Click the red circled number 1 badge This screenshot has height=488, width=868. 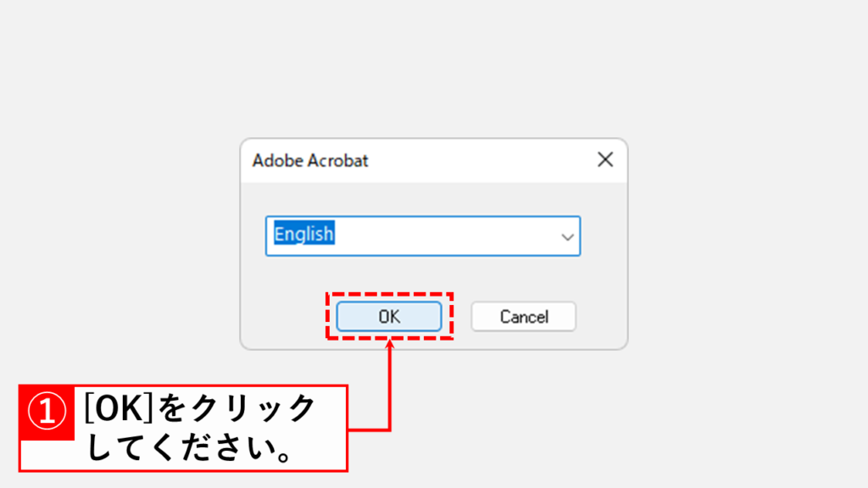47,413
